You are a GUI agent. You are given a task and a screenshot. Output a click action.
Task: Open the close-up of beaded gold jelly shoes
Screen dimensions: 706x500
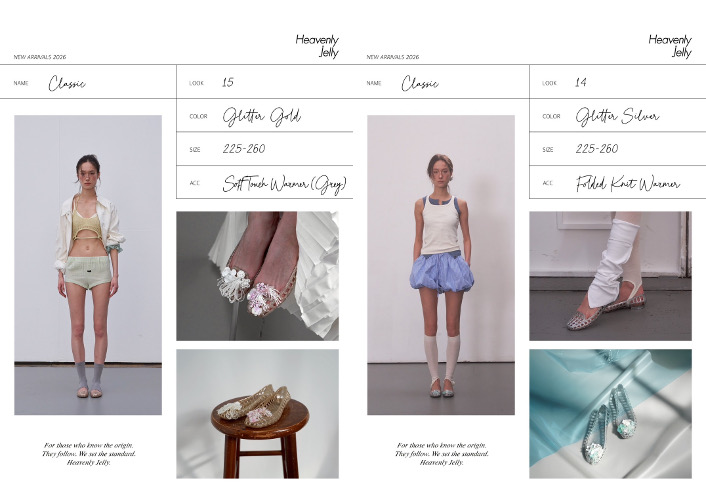click(258, 276)
